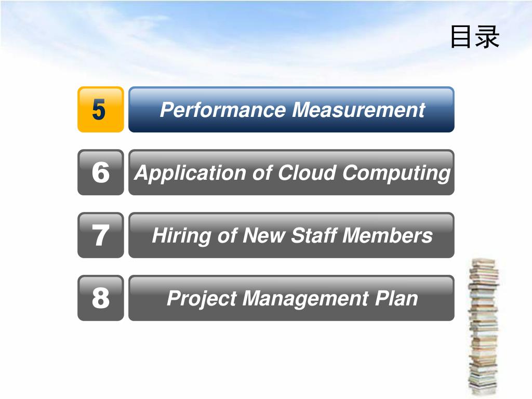Click the word Measurement in blue bar
This screenshot has width=532, height=399.
click(x=358, y=110)
